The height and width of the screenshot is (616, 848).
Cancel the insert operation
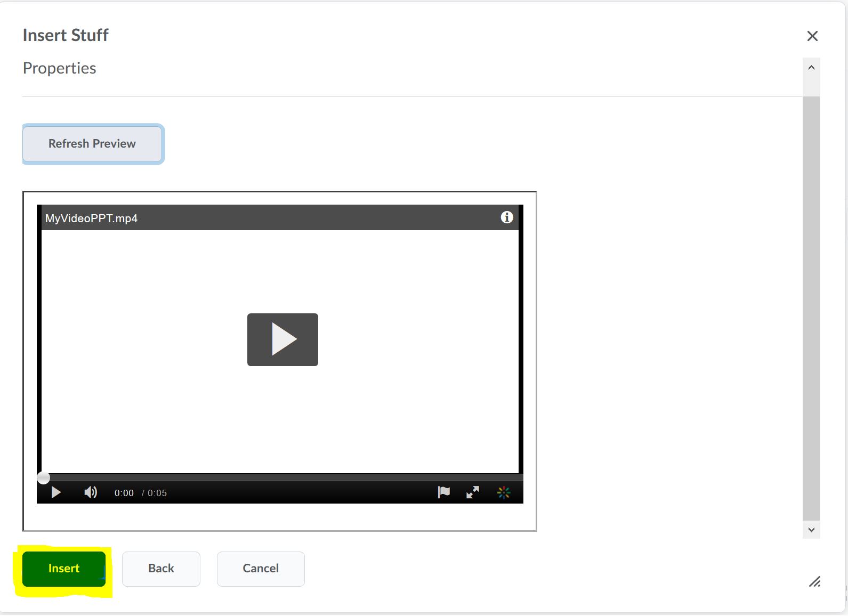coord(261,569)
